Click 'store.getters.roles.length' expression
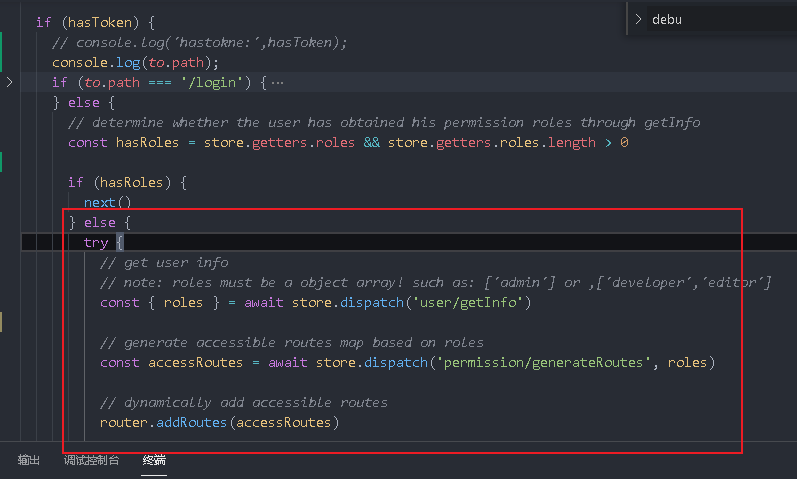Screen dimensions: 797x479 pyautogui.click(x=492, y=142)
